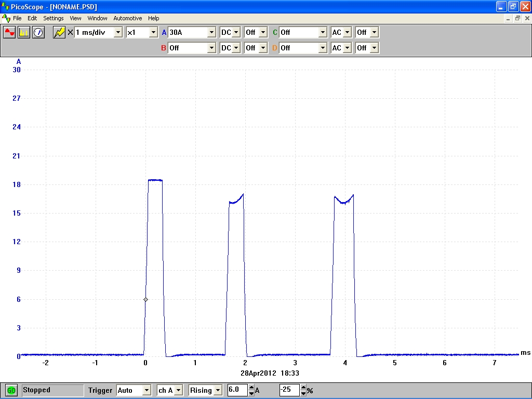Click the PicoScope document icon in menu bar
Image resolution: width=532 pixels, height=399 pixels.
point(6,18)
